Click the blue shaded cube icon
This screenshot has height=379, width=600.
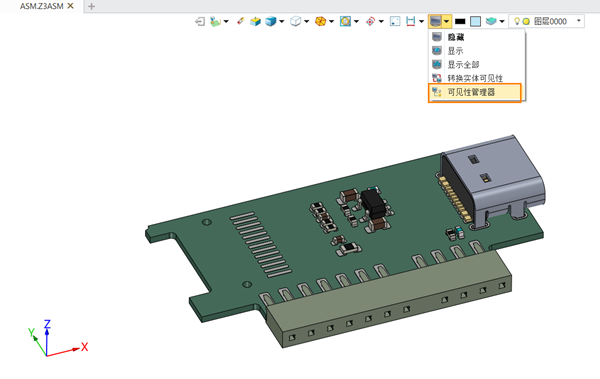271,21
